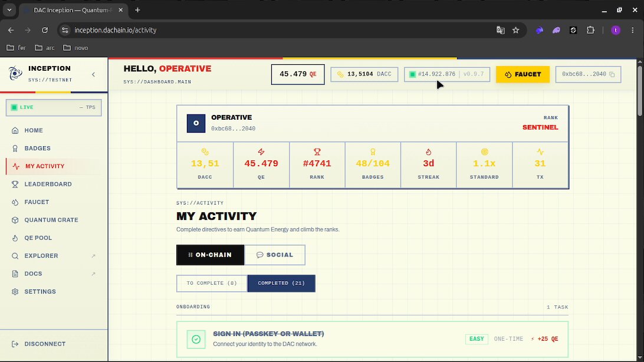644x362 pixels.
Task: Click the SENTINEL rank label
Action: (540, 127)
